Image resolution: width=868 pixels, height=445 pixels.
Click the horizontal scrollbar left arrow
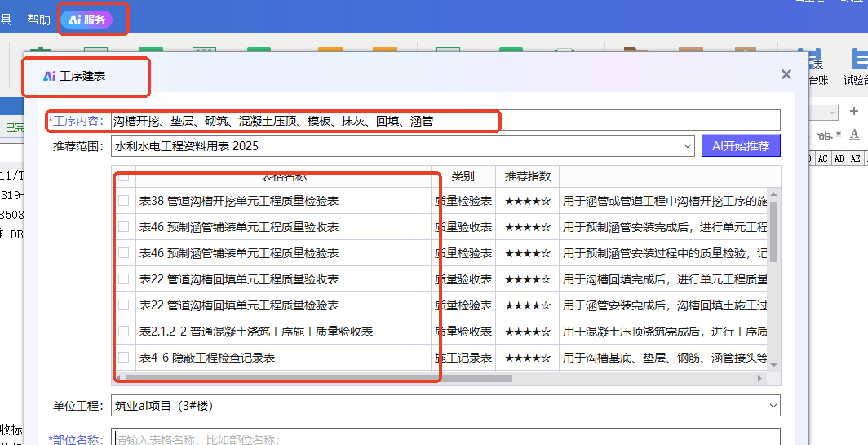pos(117,378)
